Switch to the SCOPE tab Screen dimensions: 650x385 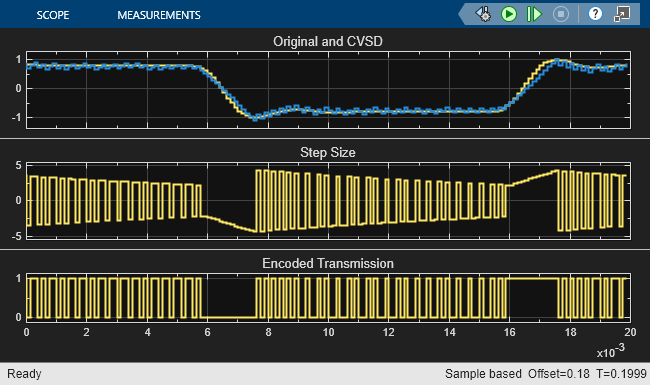click(x=53, y=15)
